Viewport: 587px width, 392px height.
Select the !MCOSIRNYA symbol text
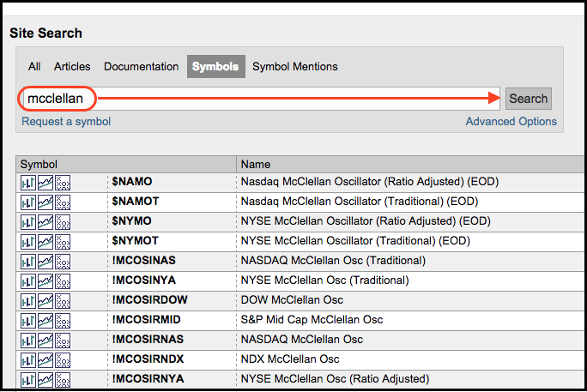click(148, 379)
